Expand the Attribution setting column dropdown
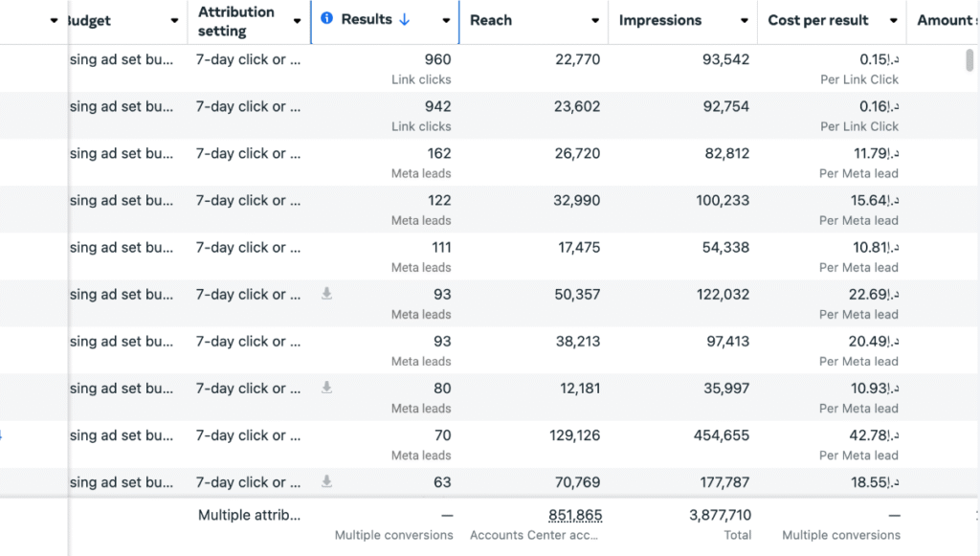This screenshot has width=980, height=556. click(x=297, y=21)
